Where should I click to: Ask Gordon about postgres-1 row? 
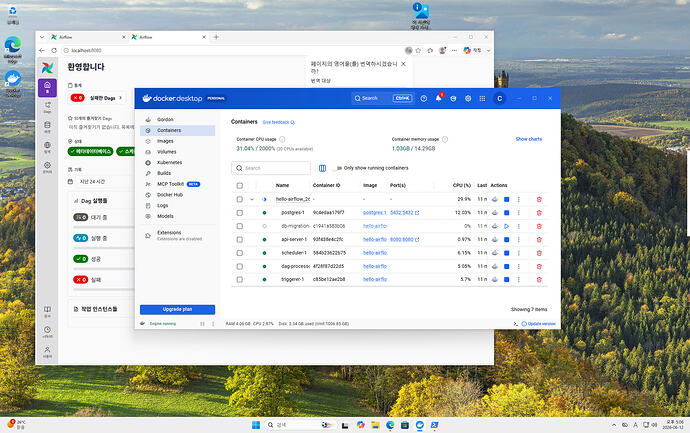point(495,213)
